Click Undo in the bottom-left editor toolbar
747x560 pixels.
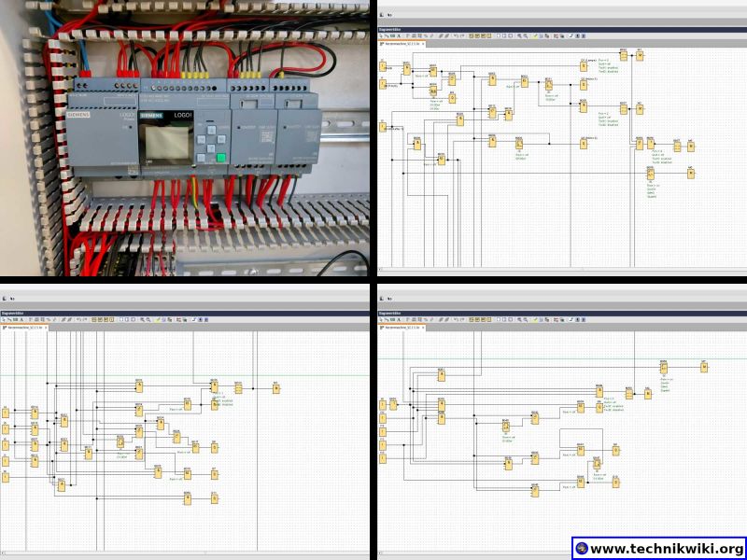[x=78, y=319]
